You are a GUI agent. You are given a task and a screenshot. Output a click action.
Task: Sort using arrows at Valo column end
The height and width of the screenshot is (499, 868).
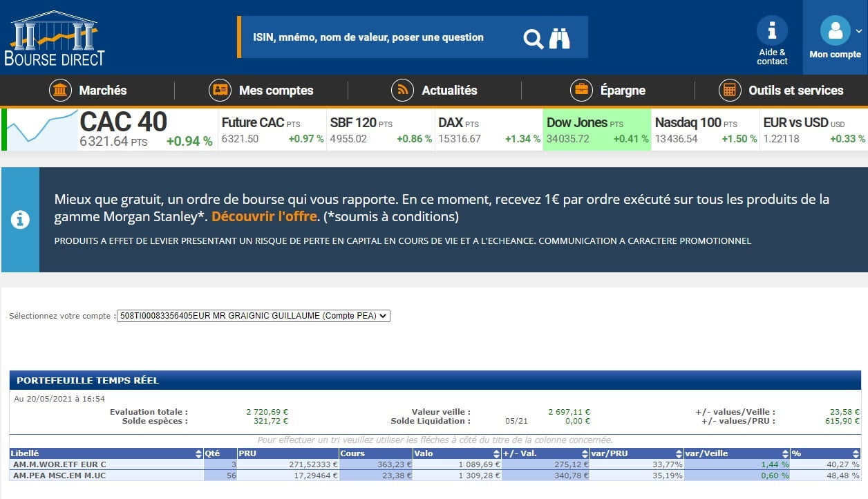[x=498, y=454]
